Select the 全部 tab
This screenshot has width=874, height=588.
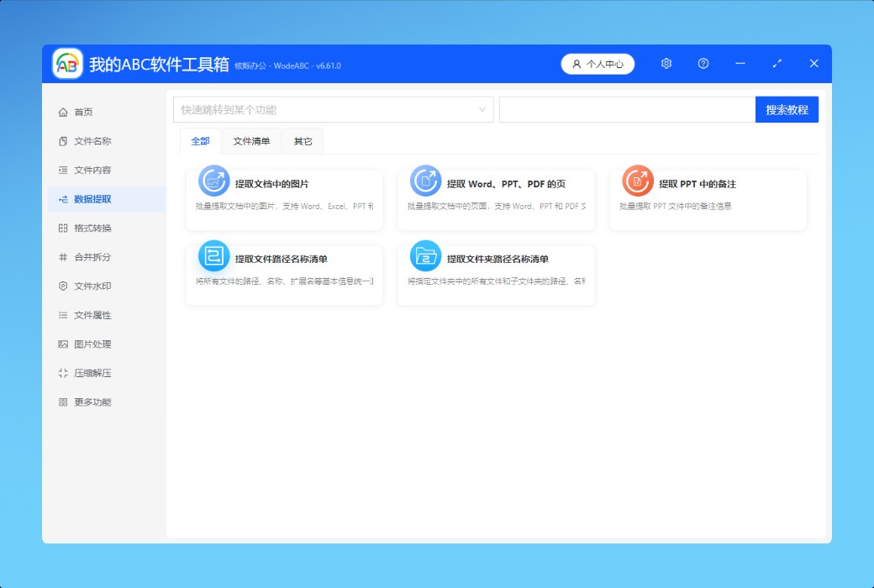(x=200, y=142)
